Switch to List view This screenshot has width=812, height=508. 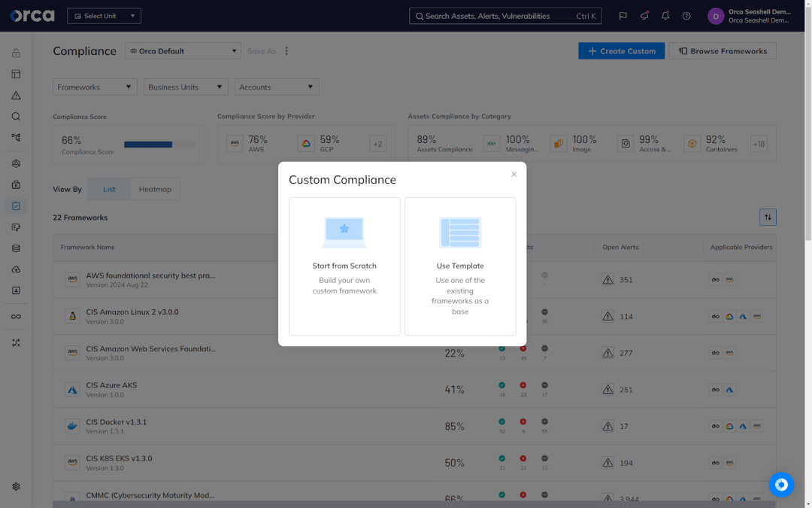(109, 189)
